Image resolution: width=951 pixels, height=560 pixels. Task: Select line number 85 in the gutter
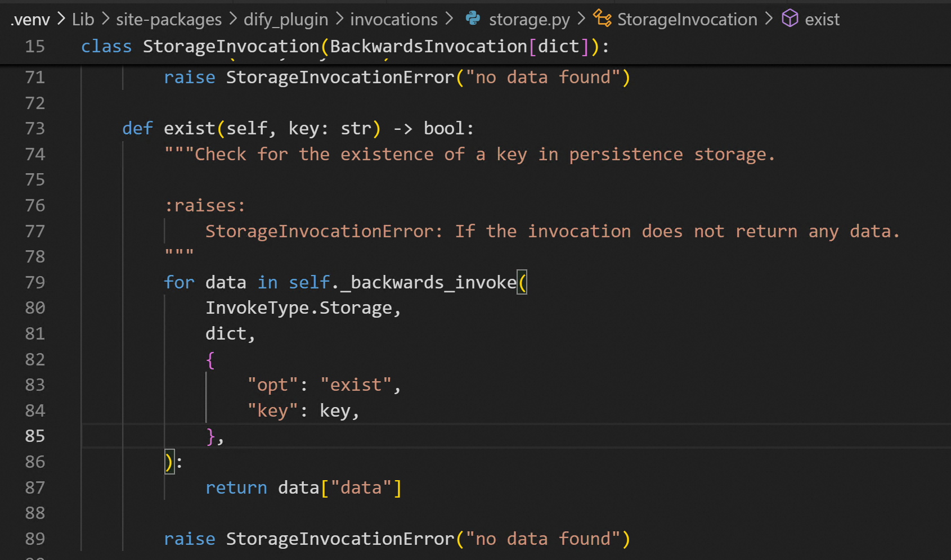(35, 436)
